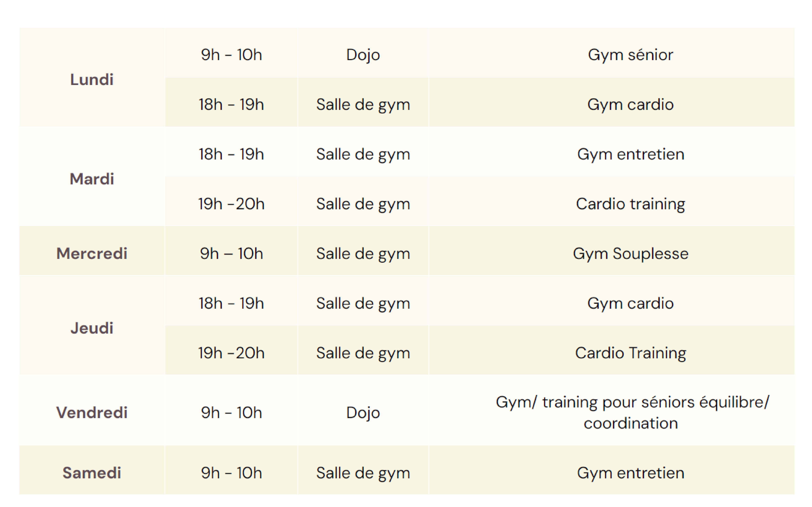Click the Gym Souplesse activity cell
Screen dimensions: 812x507
630,253
